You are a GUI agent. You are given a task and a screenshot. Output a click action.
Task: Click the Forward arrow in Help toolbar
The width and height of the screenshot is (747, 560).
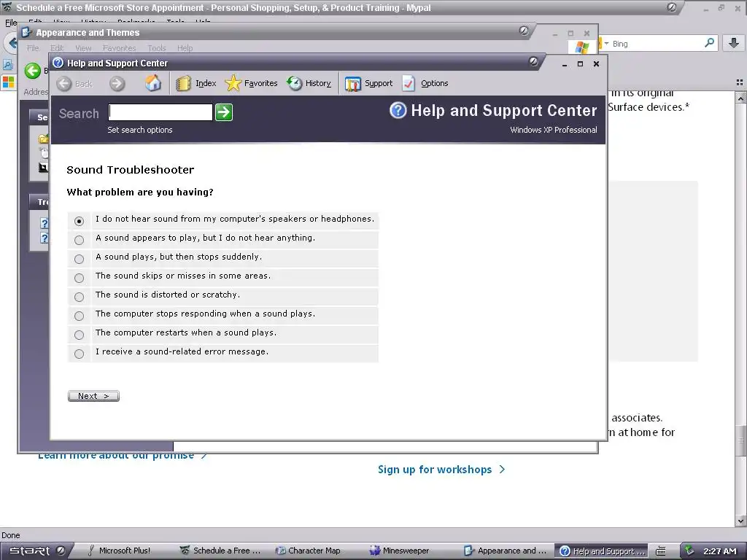117,84
